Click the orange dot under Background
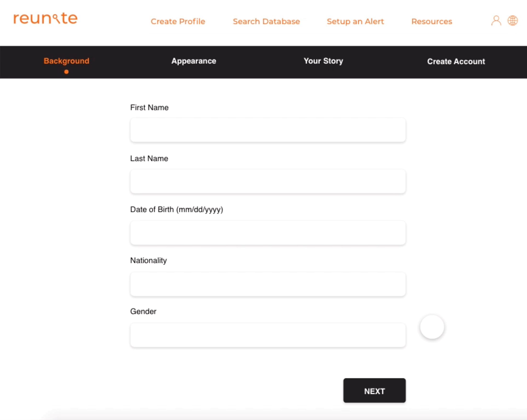Image resolution: width=527 pixels, height=420 pixels. tap(66, 72)
